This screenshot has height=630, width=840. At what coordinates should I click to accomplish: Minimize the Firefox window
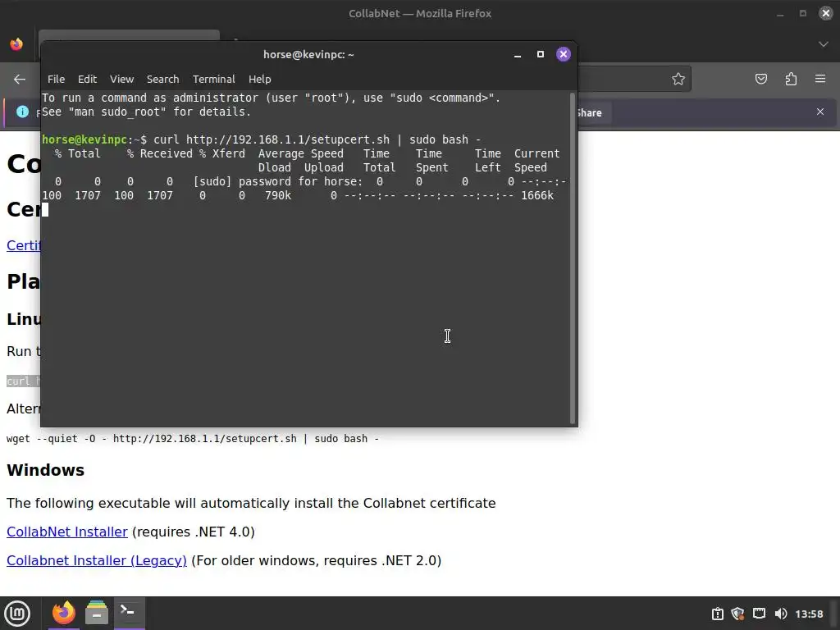[x=780, y=14]
